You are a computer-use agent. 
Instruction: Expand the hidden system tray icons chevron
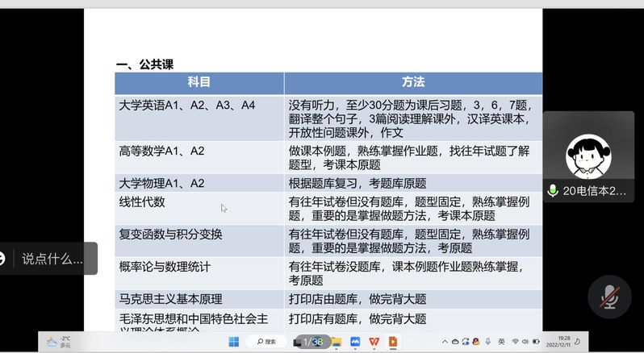[x=445, y=342]
